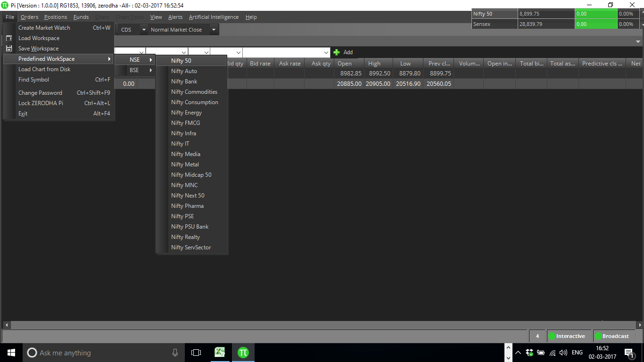Click the market watch tab list arrow
The image size is (644, 362).
click(x=638, y=42)
